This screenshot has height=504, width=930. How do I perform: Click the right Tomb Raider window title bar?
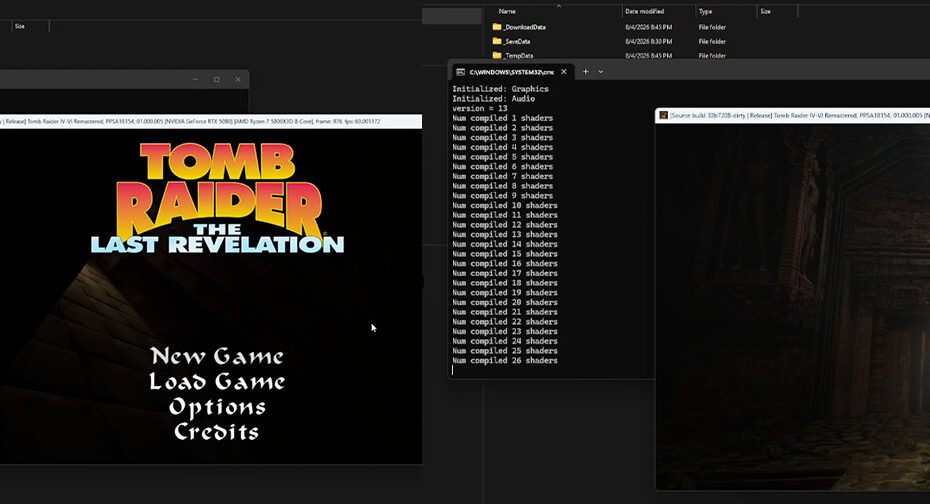click(x=793, y=115)
